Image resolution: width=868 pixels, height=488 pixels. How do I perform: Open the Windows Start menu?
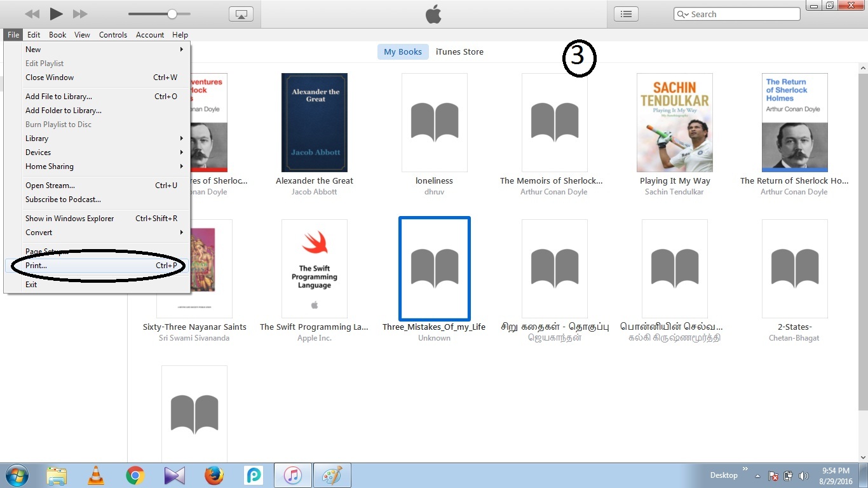click(x=17, y=475)
